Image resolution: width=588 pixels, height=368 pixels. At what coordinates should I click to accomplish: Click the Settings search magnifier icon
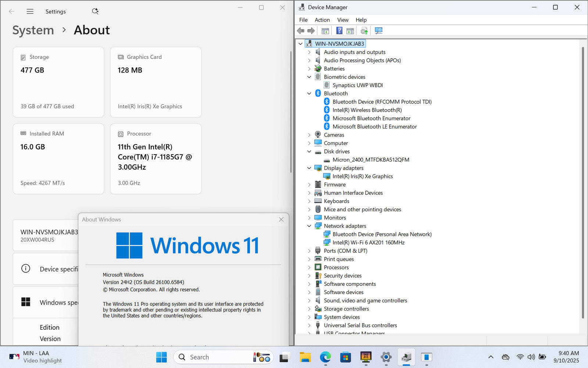[95, 11]
